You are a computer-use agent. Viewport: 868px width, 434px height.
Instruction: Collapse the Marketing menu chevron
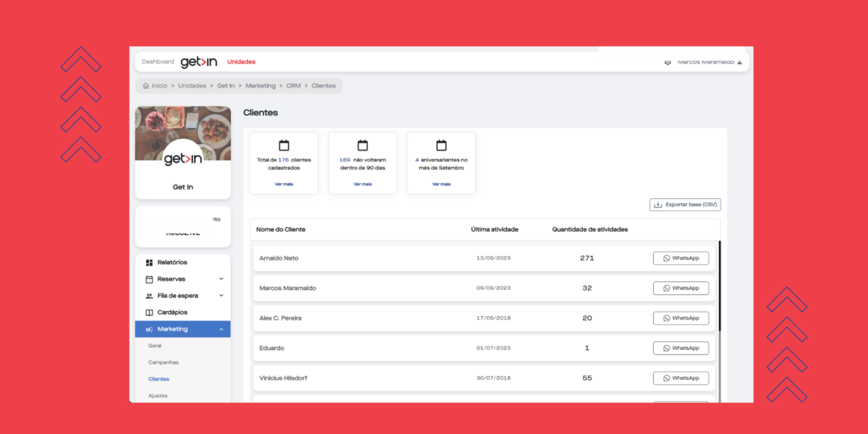coord(221,329)
